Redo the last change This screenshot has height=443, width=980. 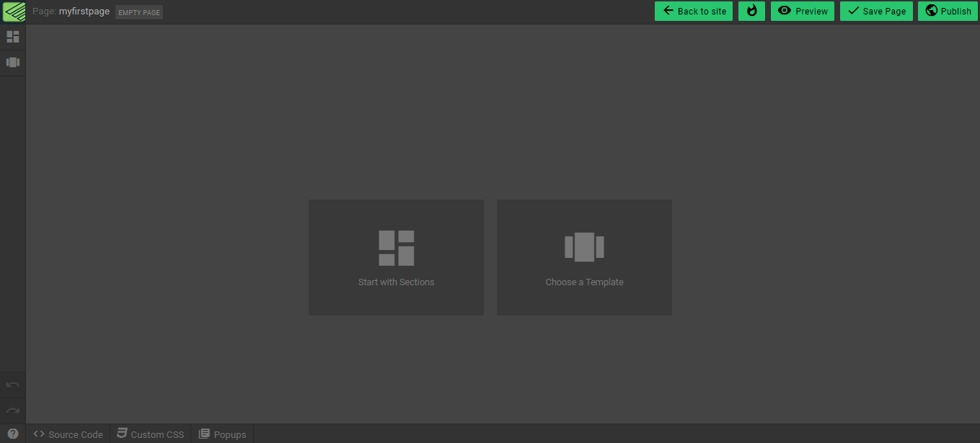point(12,410)
